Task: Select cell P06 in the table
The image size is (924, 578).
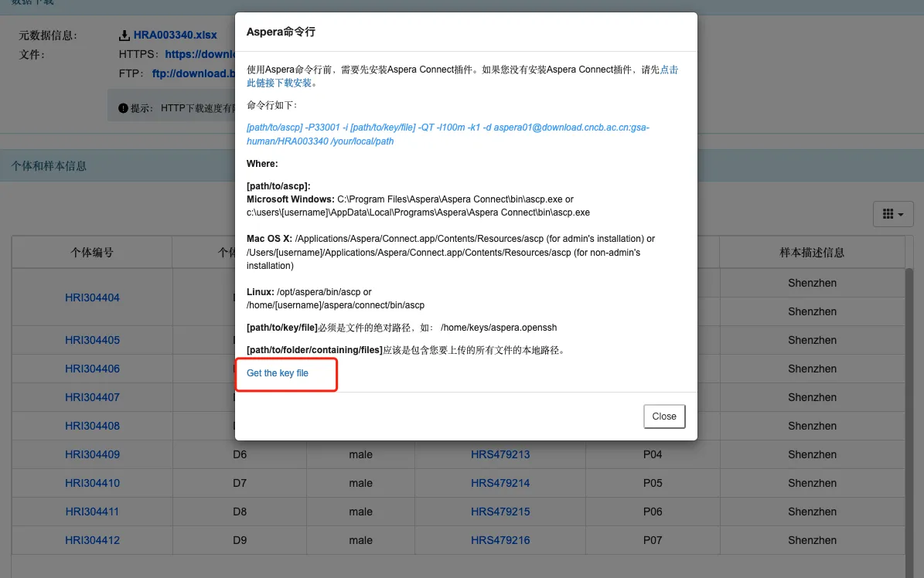Action: 653,512
